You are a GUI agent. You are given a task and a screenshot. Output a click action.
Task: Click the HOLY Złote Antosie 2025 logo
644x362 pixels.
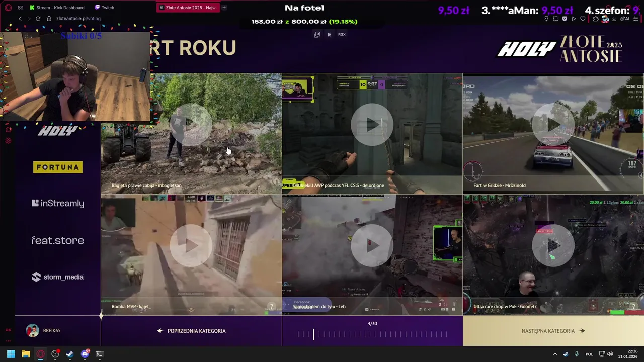tap(560, 49)
